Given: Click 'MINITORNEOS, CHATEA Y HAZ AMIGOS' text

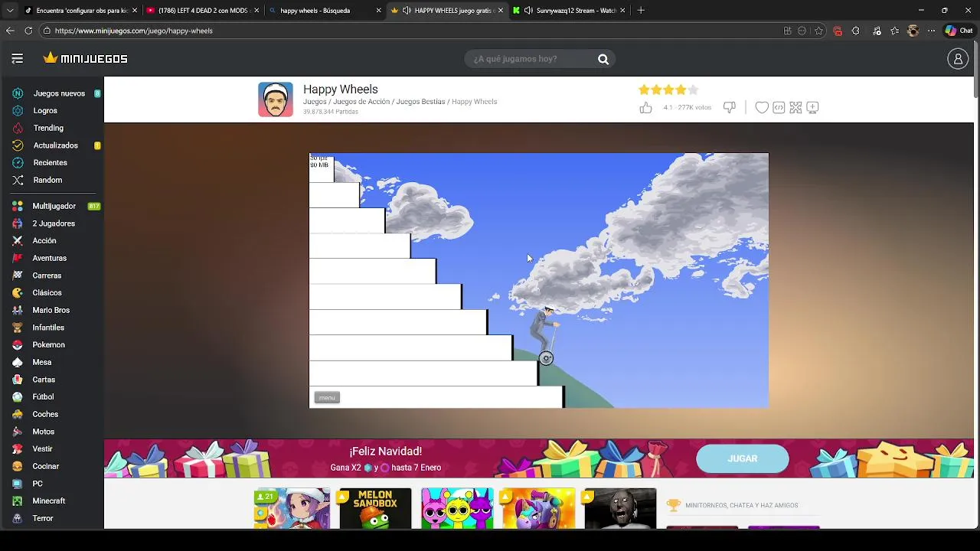Looking at the screenshot, I should pos(741,506).
